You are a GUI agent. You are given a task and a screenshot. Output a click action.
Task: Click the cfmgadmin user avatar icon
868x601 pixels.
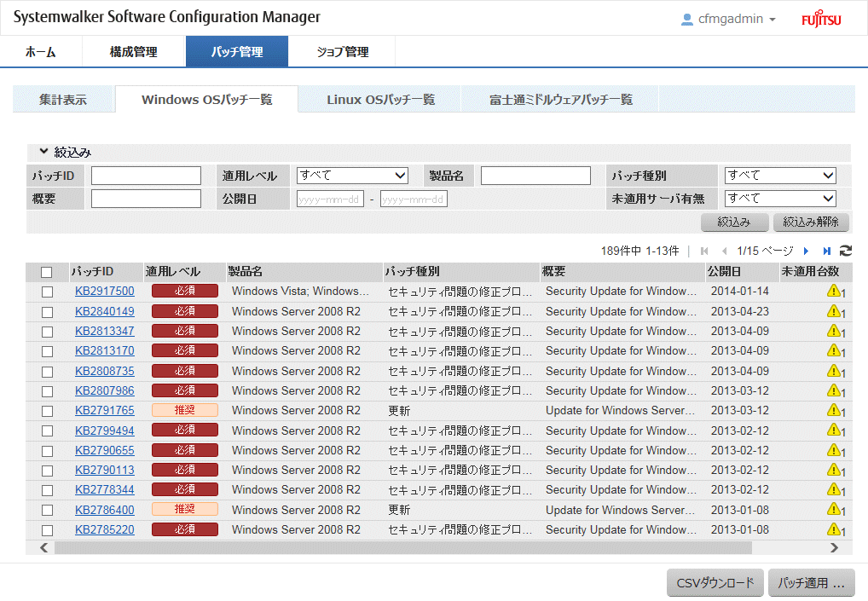686,20
